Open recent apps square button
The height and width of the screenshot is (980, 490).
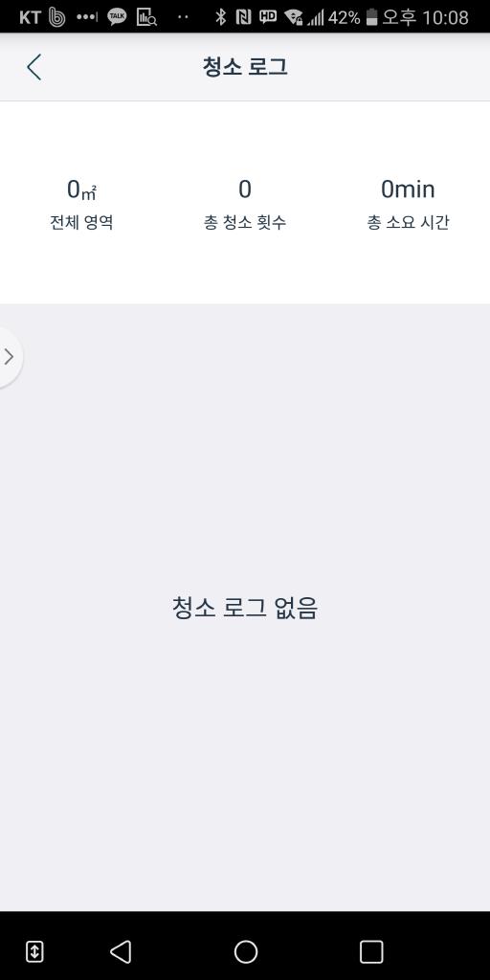pyautogui.click(x=371, y=952)
